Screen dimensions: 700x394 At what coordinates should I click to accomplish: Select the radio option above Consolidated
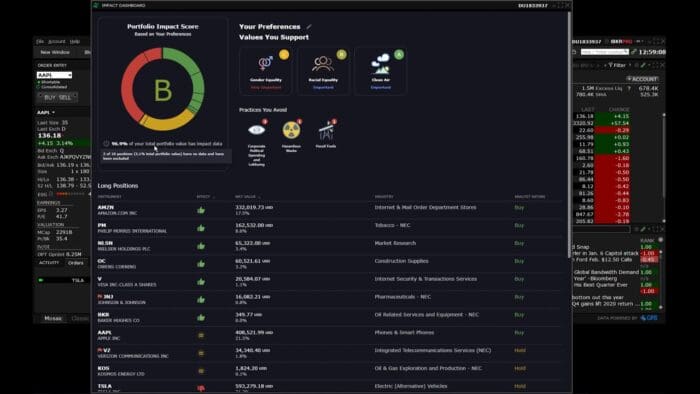tap(39, 82)
